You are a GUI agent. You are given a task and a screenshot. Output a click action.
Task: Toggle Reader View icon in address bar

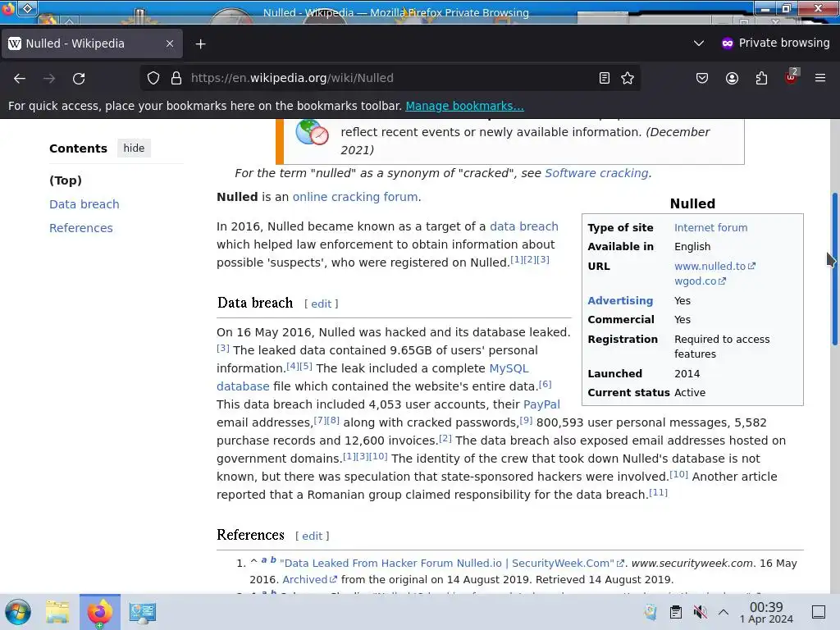605,78
